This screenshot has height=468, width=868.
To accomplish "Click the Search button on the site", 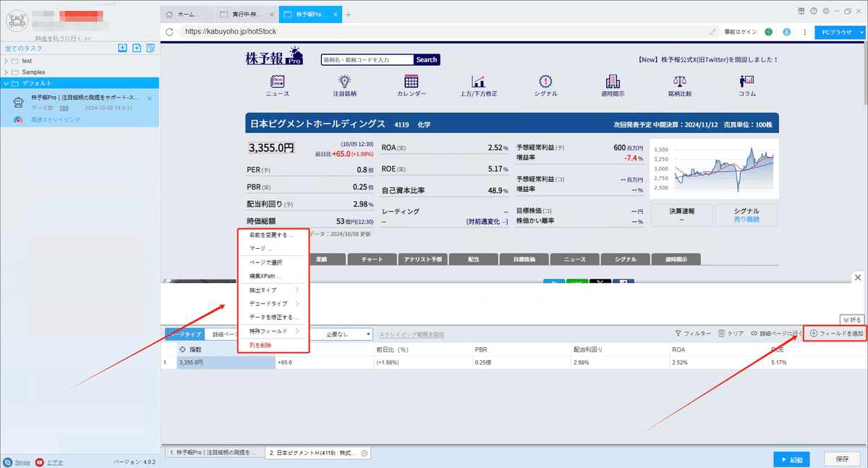I will click(x=427, y=60).
